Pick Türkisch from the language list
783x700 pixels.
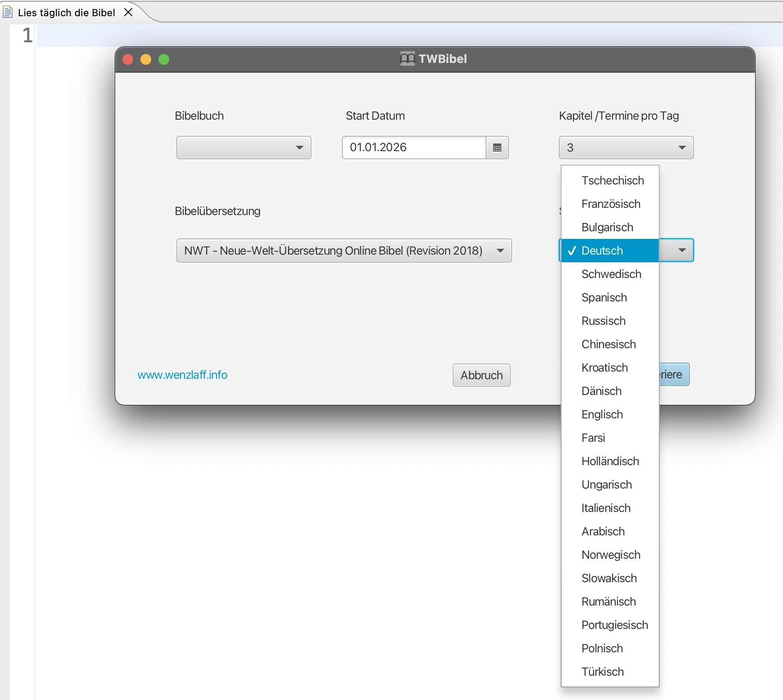(x=603, y=672)
